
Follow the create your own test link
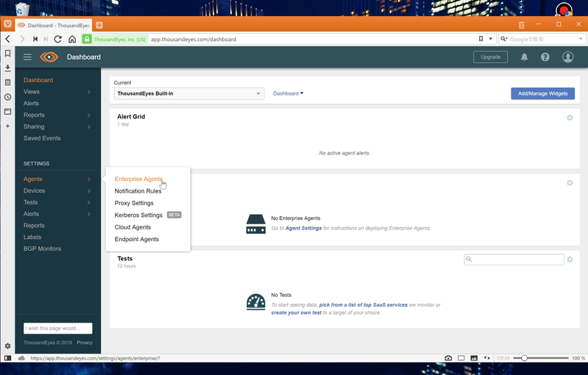click(296, 312)
